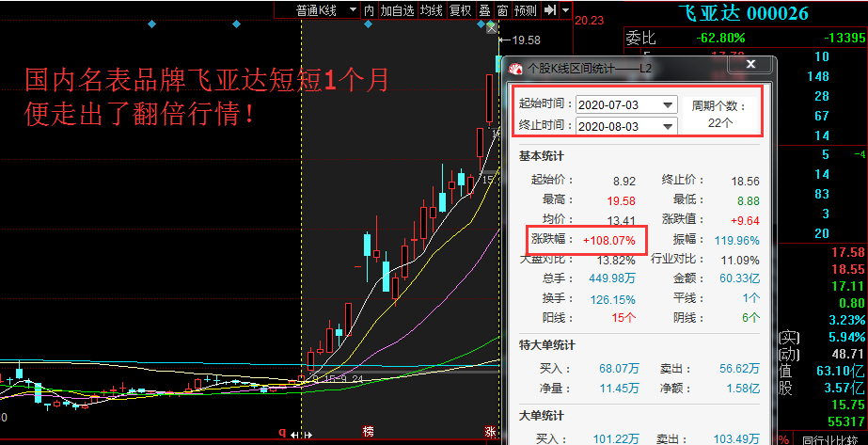Viewport: 868px width, 445px height.
Task: Open the 终止时间 date dropdown
Action: click(668, 127)
